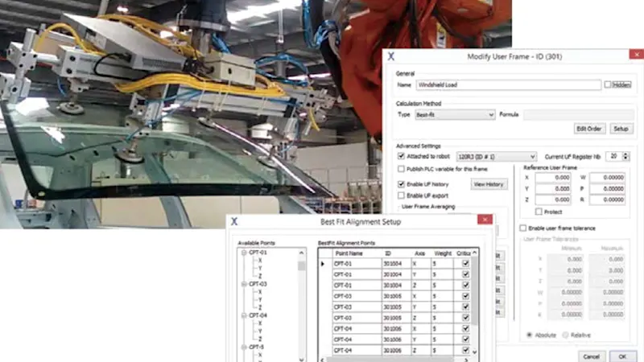Viewport: 644px width, 362px height.
Task: Select the Relative radio button
Action: tap(566, 335)
